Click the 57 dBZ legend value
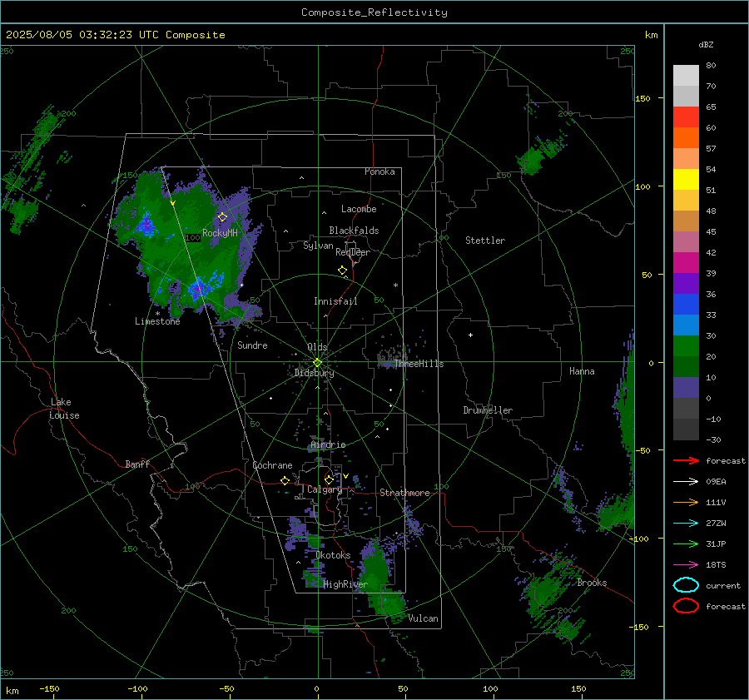 tap(711, 149)
